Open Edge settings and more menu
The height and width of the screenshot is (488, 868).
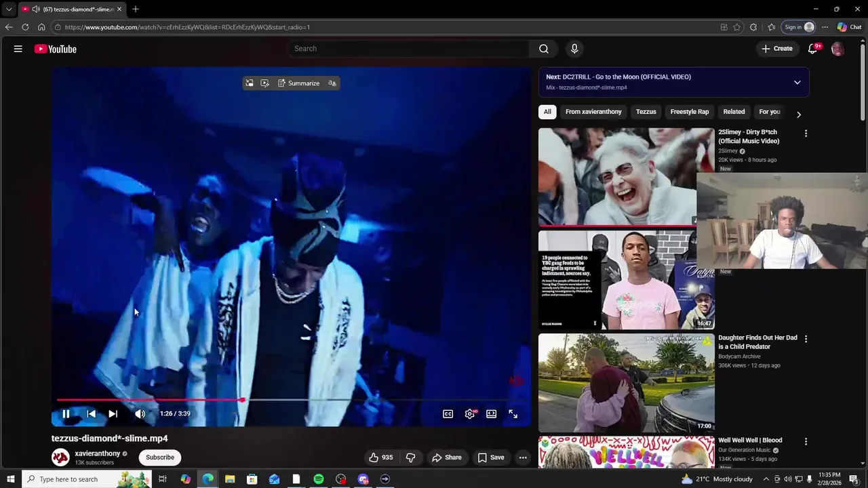tap(825, 27)
